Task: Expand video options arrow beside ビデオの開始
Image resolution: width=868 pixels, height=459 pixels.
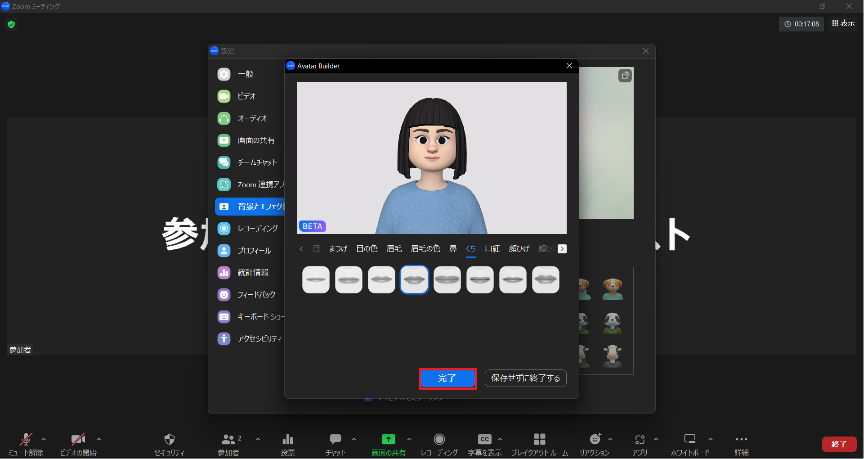Action: tap(99, 439)
